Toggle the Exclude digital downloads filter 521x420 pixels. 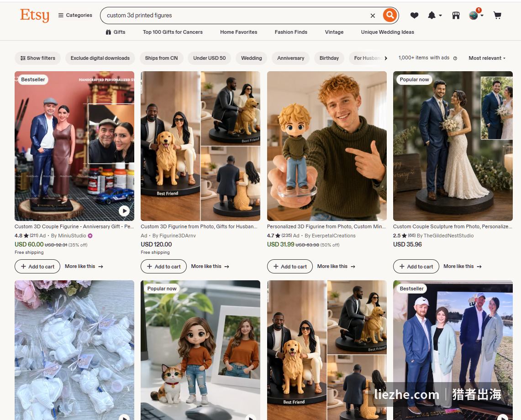point(100,58)
